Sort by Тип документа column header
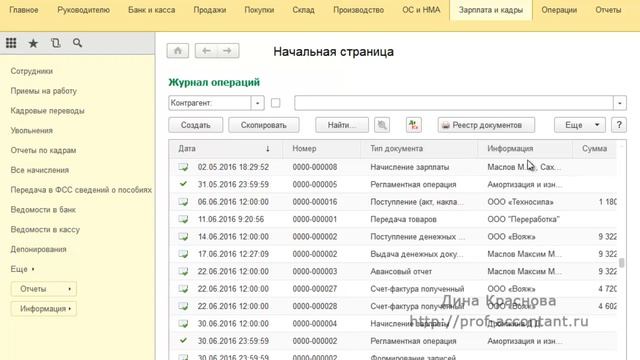 (419, 149)
